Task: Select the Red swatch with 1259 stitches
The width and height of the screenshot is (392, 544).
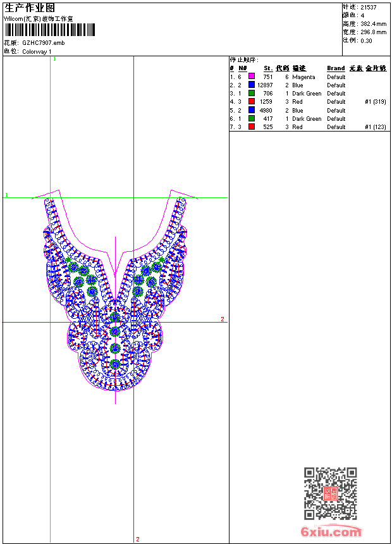Action: 251,101
